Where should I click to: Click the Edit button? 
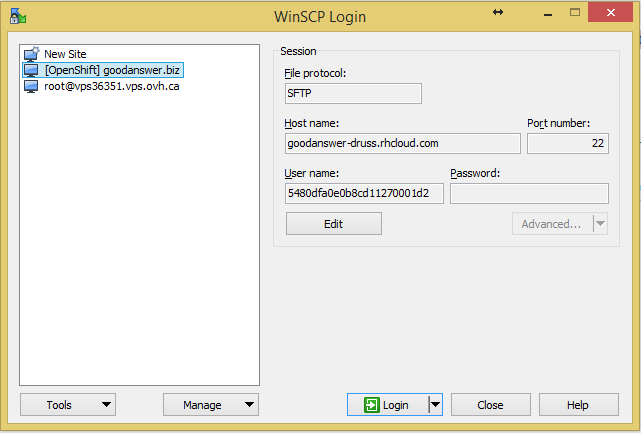pos(334,224)
